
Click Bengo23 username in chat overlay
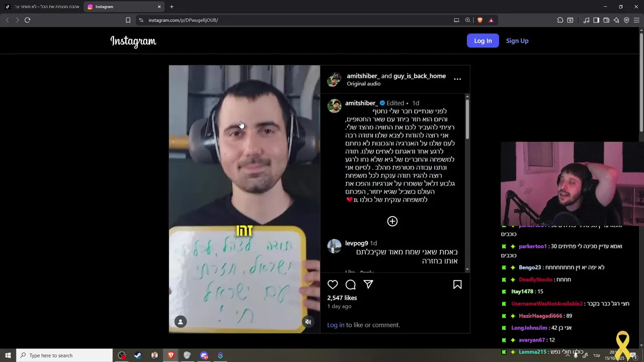530,267
